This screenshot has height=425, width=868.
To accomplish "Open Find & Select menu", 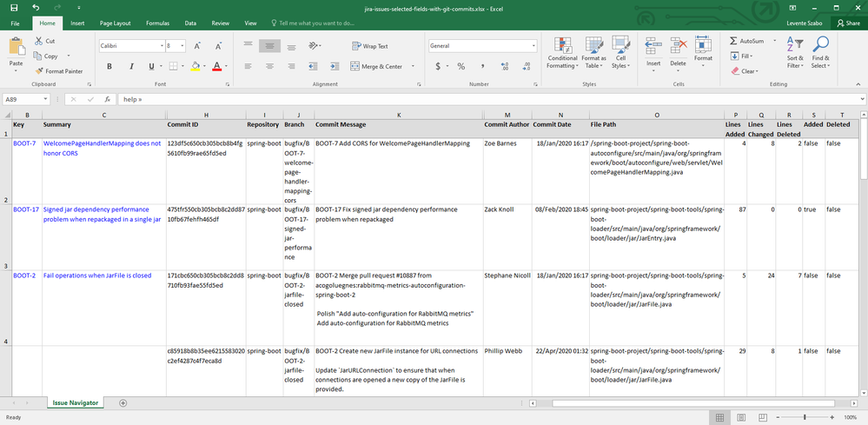I will point(820,53).
